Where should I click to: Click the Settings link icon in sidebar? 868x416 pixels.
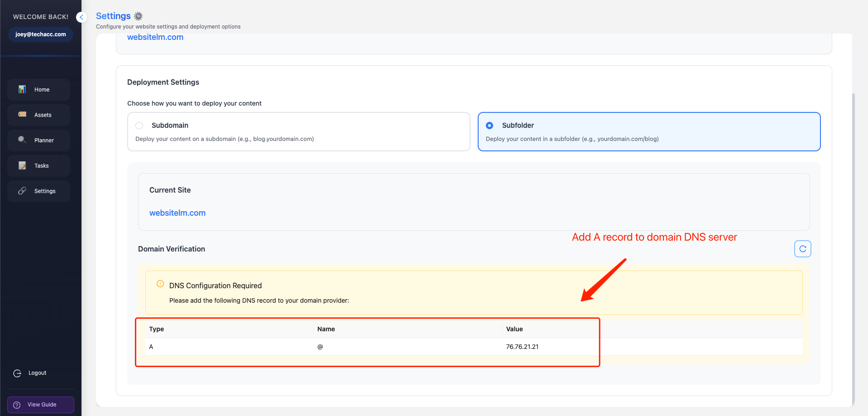click(22, 191)
